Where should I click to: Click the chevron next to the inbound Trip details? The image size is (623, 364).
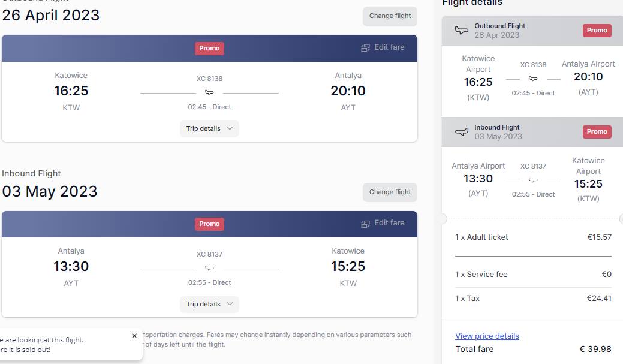coord(230,304)
